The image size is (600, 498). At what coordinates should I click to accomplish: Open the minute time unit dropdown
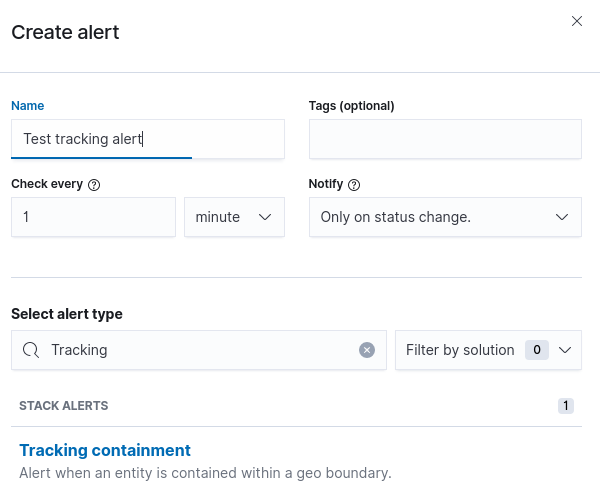[x=234, y=217]
